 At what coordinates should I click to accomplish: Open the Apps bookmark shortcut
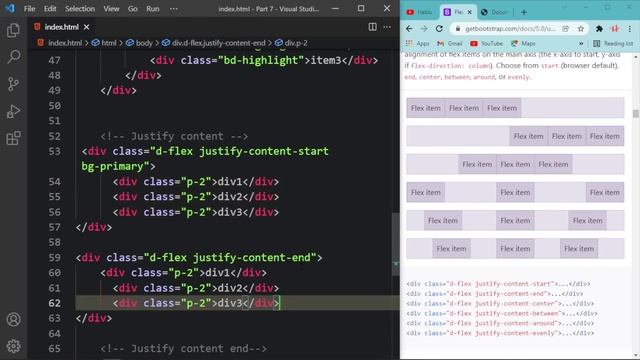pyautogui.click(x=417, y=43)
